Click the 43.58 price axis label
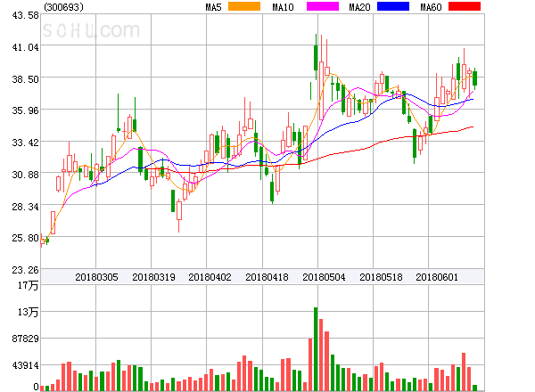 pos(26,16)
